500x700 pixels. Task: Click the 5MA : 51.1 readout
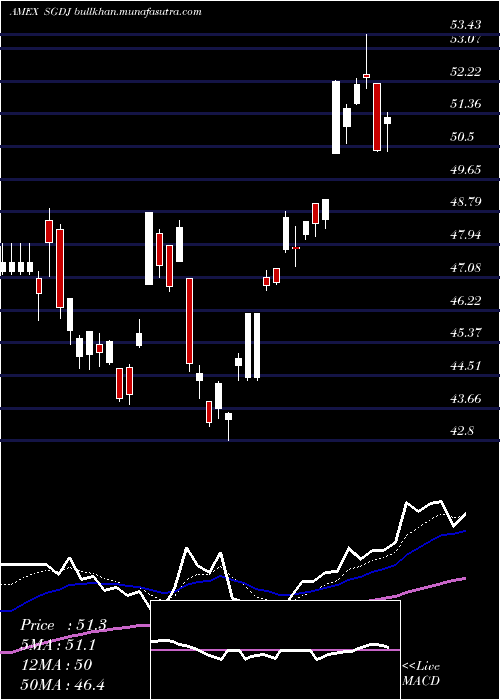tap(58, 645)
